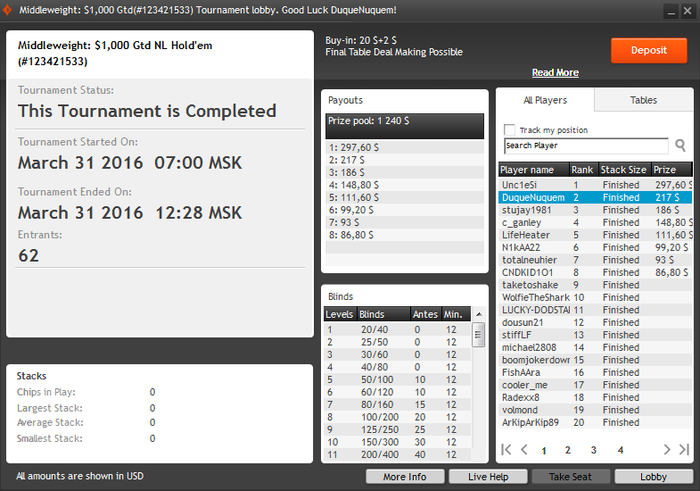Select player row cooler_me
The width and height of the screenshot is (700, 491).
click(595, 385)
